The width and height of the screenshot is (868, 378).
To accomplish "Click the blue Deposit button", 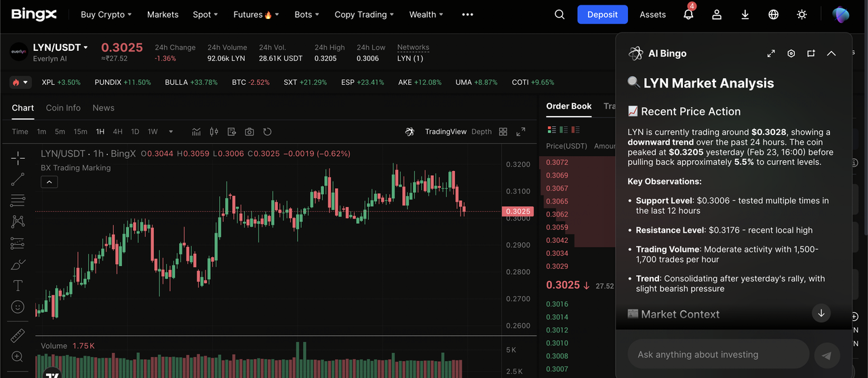I will pyautogui.click(x=602, y=14).
